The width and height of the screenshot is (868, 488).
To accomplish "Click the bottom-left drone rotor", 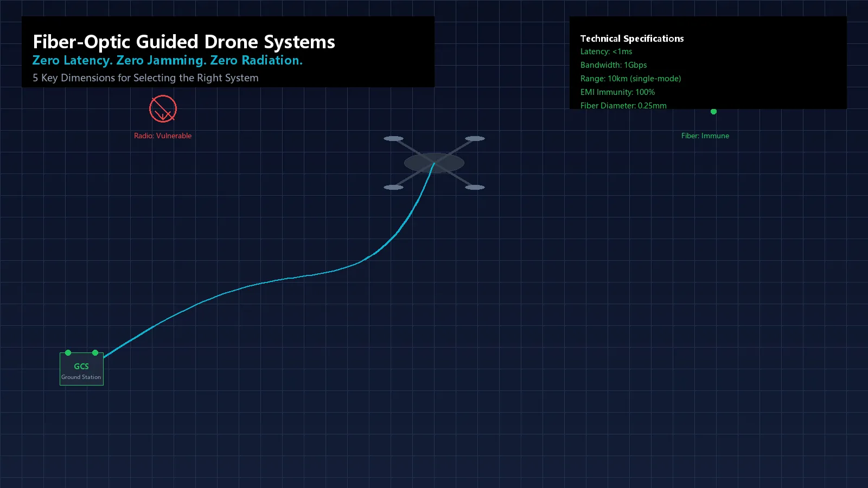I will click(393, 187).
